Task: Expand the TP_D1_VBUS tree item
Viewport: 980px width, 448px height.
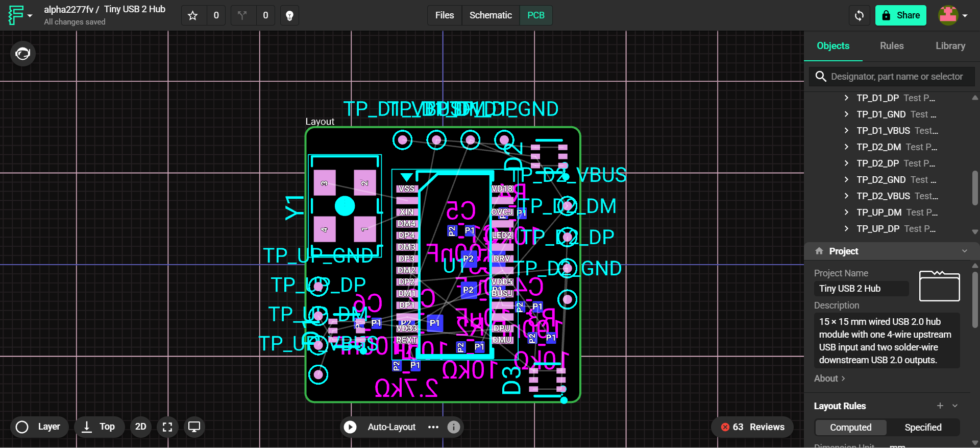Action: point(846,130)
